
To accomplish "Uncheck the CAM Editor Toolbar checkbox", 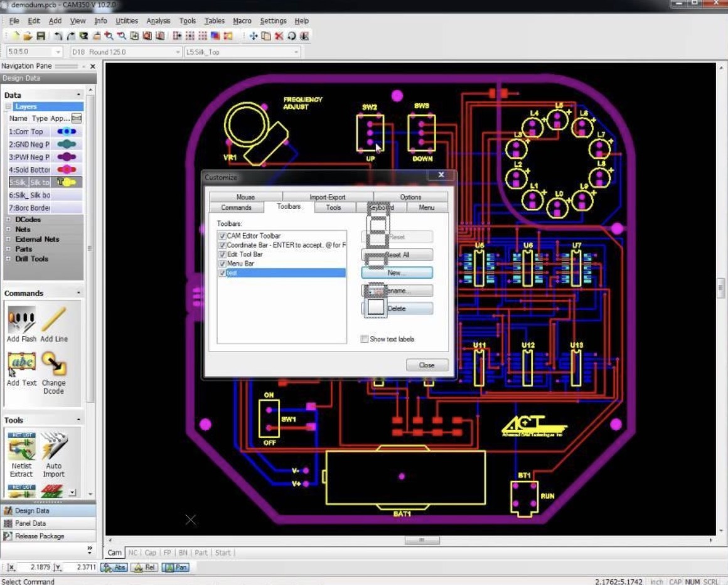I will [x=222, y=236].
